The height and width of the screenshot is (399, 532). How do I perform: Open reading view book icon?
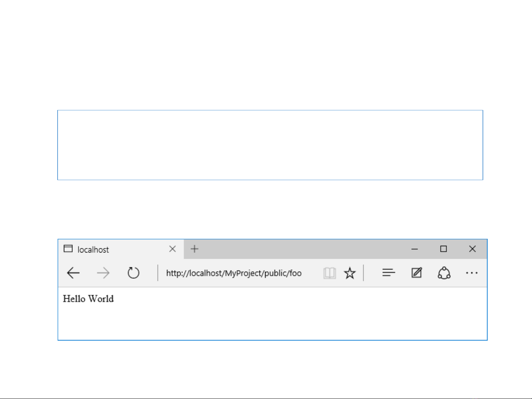329,273
